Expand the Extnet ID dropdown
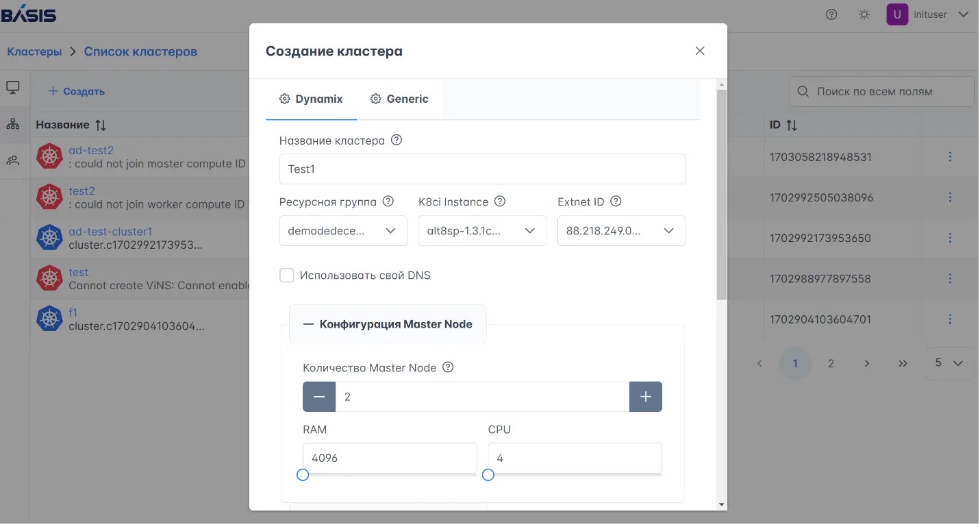 point(621,231)
